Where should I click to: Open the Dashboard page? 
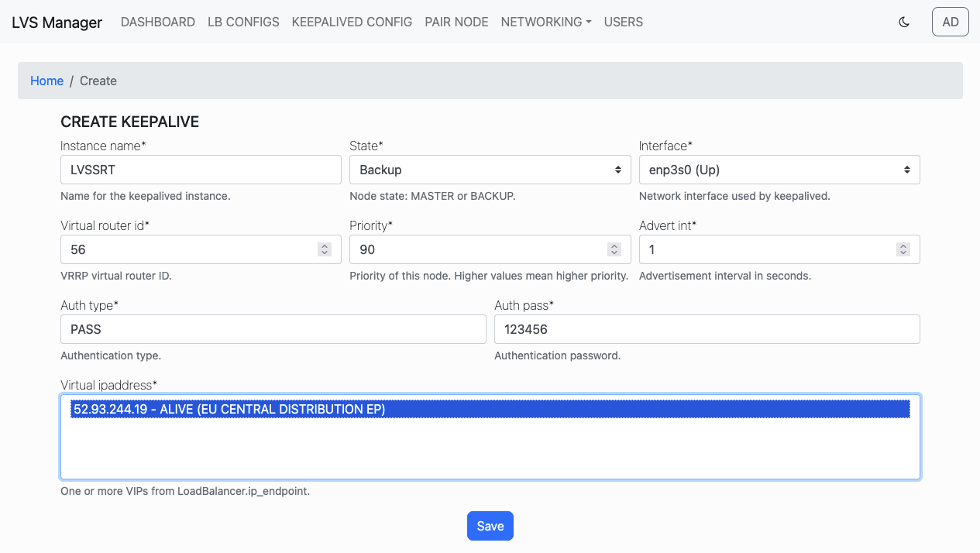coord(158,22)
